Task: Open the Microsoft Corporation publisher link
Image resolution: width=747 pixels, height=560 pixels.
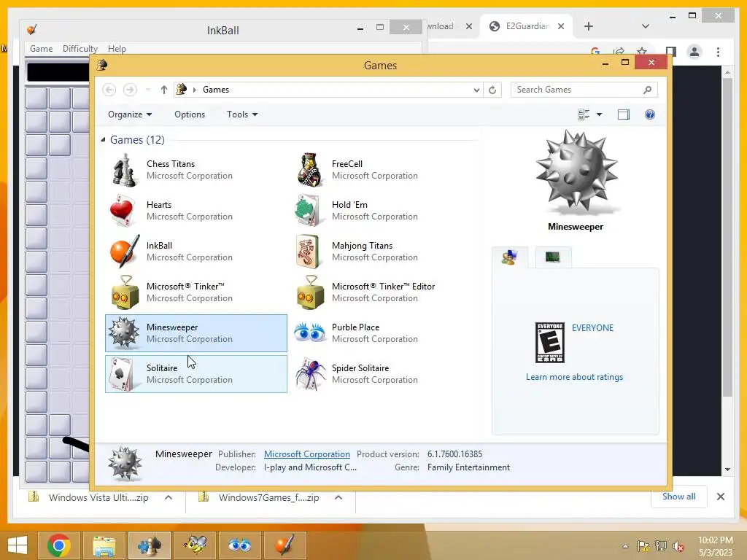Action: tap(307, 454)
